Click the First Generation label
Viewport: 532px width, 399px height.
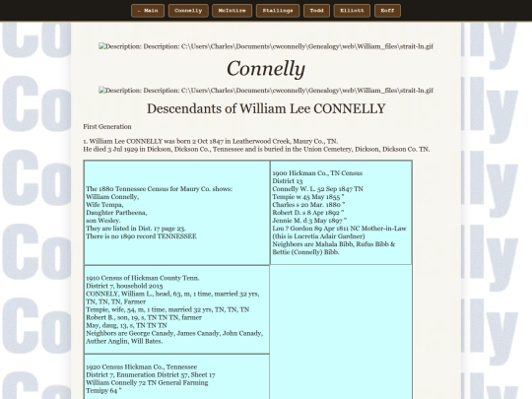[x=107, y=126]
